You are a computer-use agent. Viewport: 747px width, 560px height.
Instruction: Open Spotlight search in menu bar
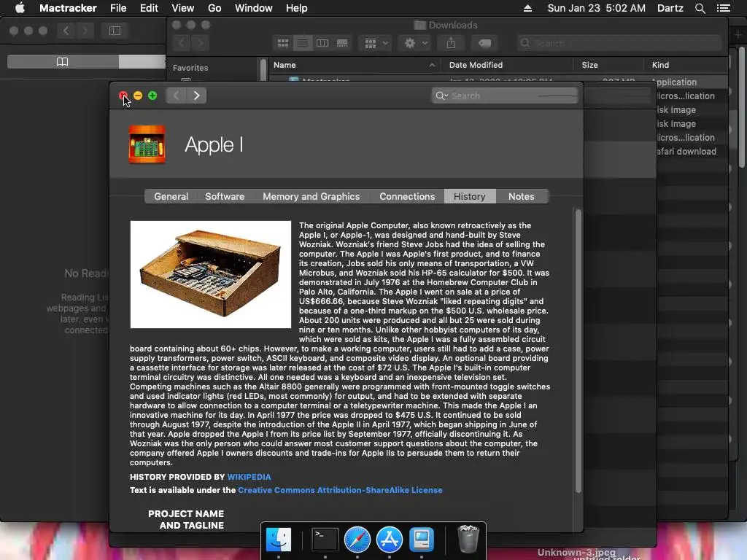[x=700, y=8]
